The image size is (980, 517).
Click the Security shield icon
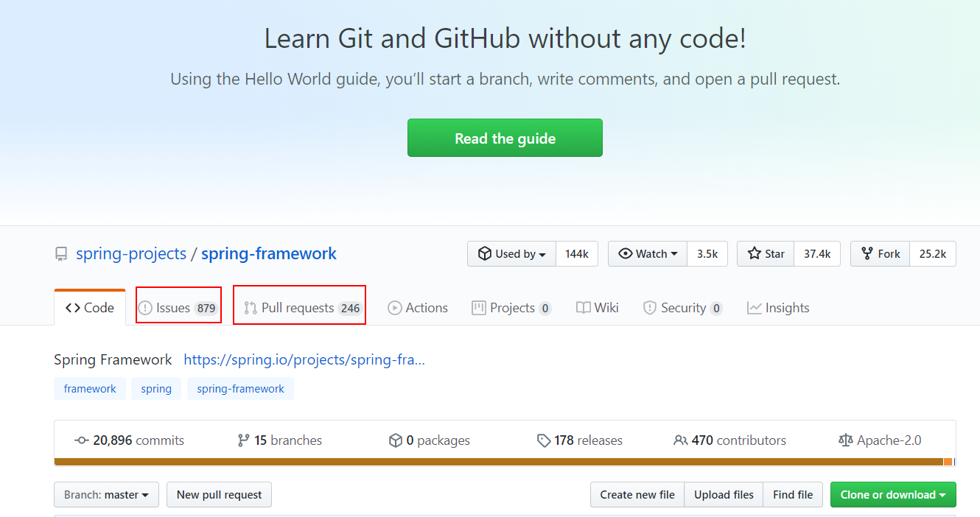pos(649,308)
